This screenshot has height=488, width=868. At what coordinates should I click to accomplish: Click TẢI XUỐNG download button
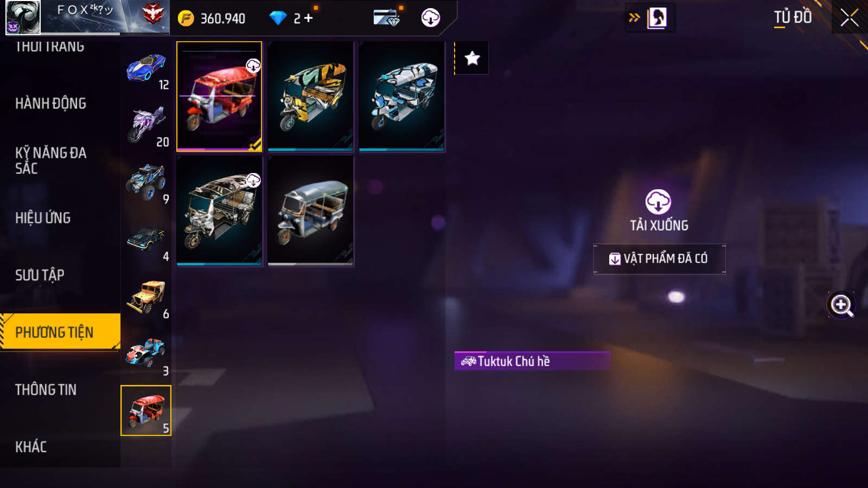pos(659,211)
